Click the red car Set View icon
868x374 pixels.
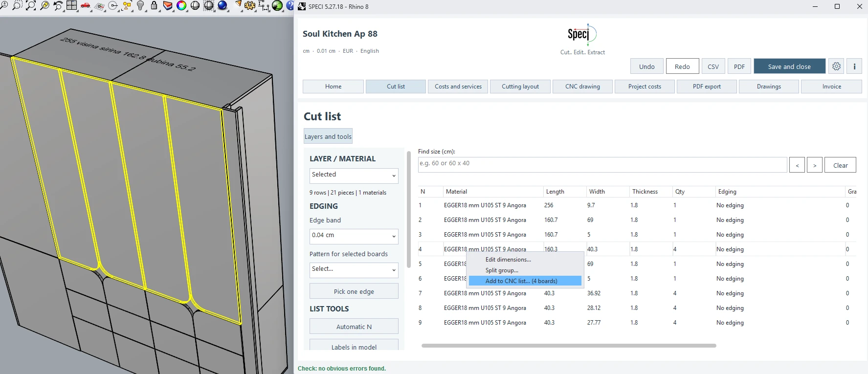(86, 5)
